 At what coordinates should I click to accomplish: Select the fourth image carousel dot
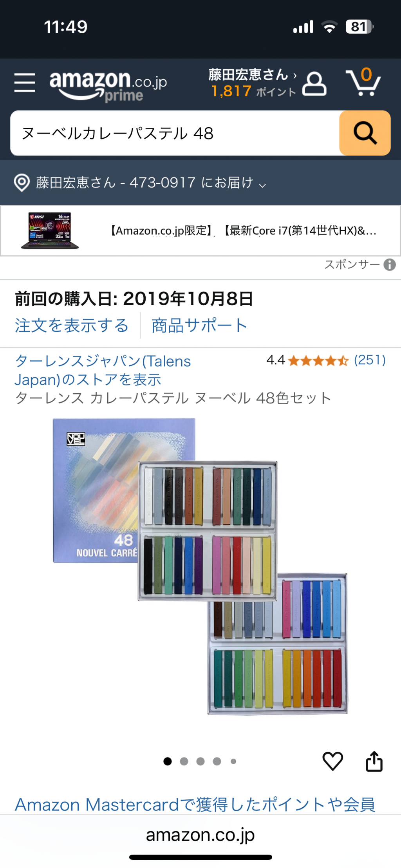[217, 761]
